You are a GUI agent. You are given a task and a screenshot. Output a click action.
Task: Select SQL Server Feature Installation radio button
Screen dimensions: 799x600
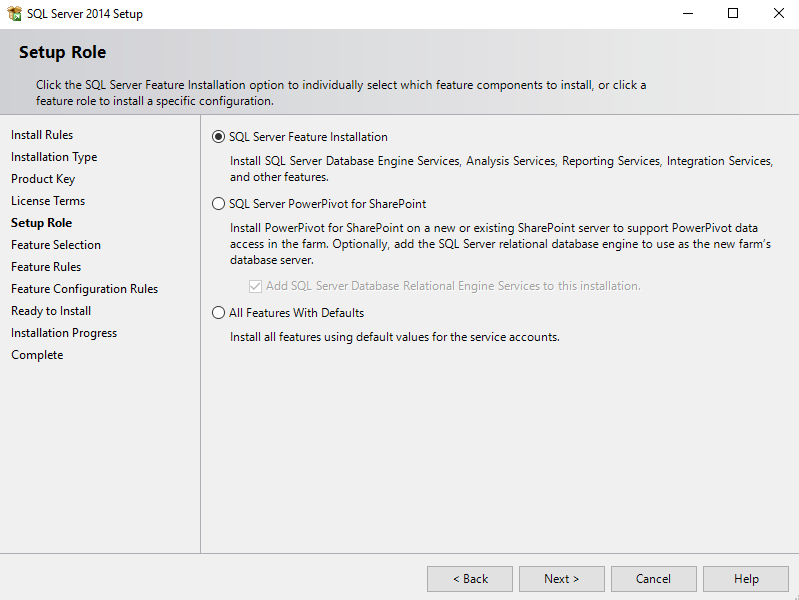click(218, 137)
